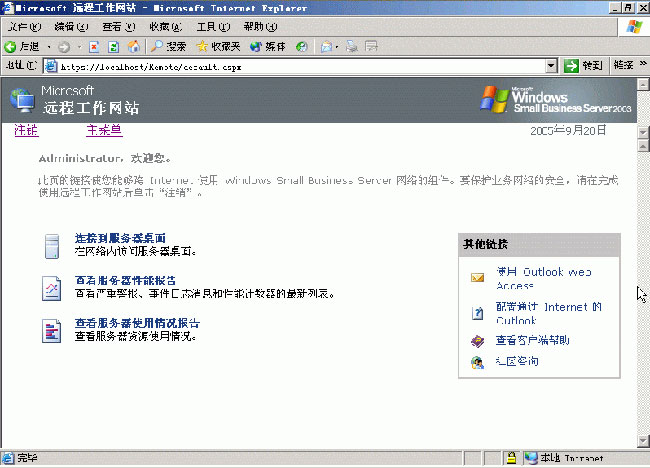Click the 主菜单 main menu link
This screenshot has width=650, height=468.
click(x=104, y=130)
